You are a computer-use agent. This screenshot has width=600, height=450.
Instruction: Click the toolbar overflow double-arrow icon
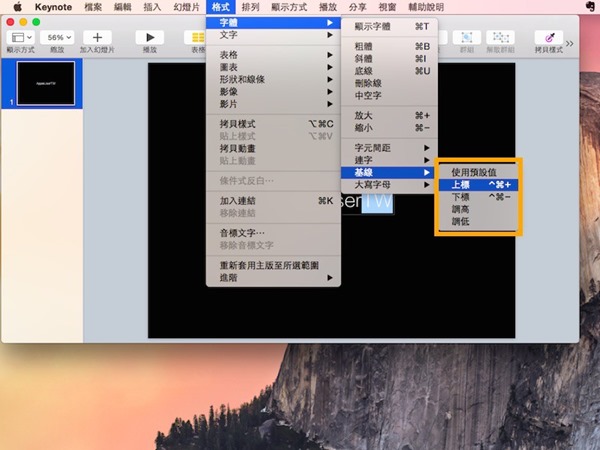point(570,43)
